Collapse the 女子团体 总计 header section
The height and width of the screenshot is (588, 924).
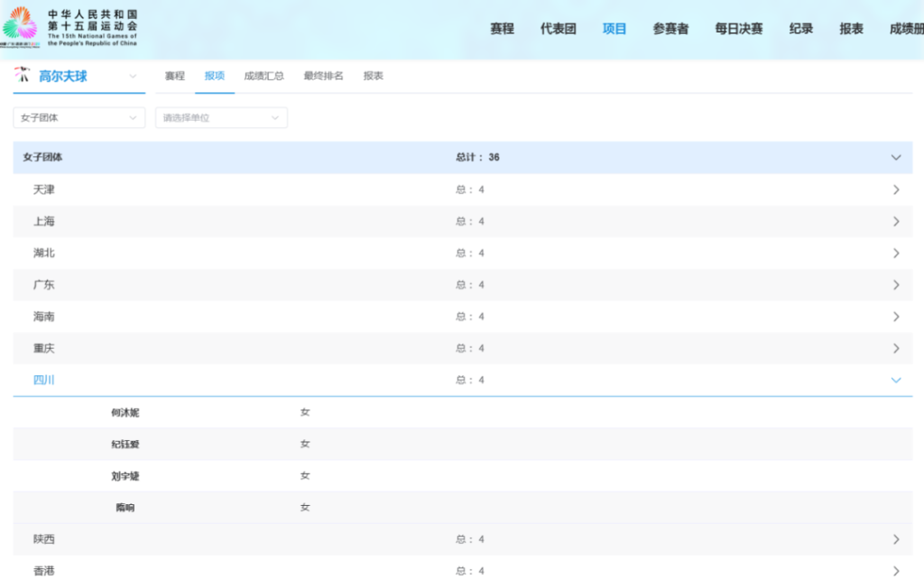[x=896, y=157]
